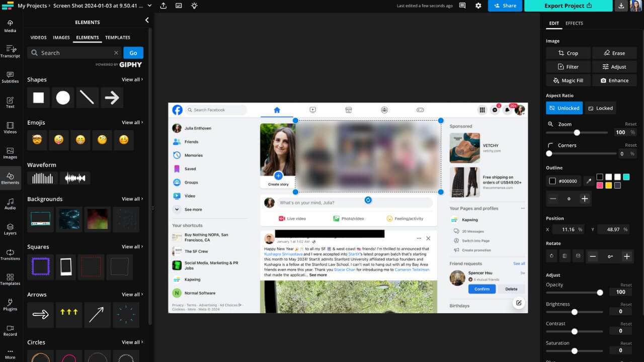Image resolution: width=644 pixels, height=362 pixels.
Task: Open the Effects tab
Action: coord(574,23)
